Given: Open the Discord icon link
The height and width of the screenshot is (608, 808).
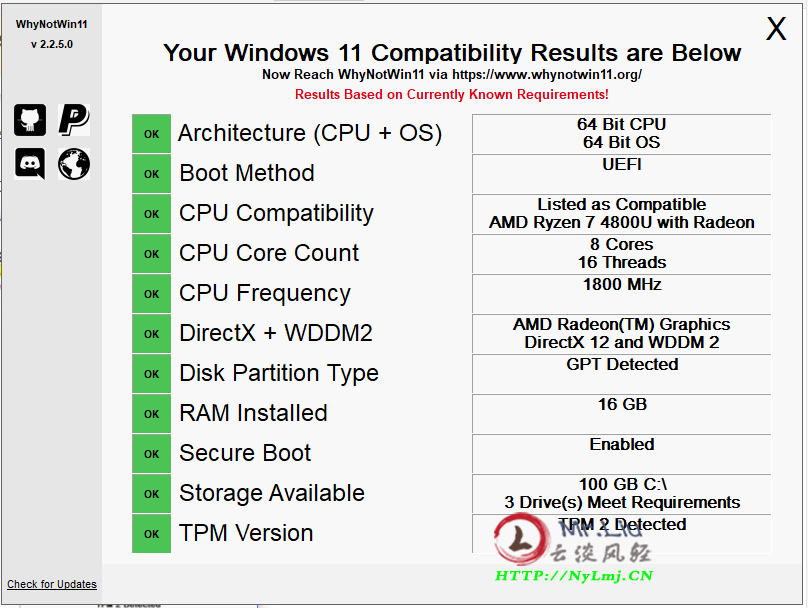Looking at the screenshot, I should tap(30, 164).
